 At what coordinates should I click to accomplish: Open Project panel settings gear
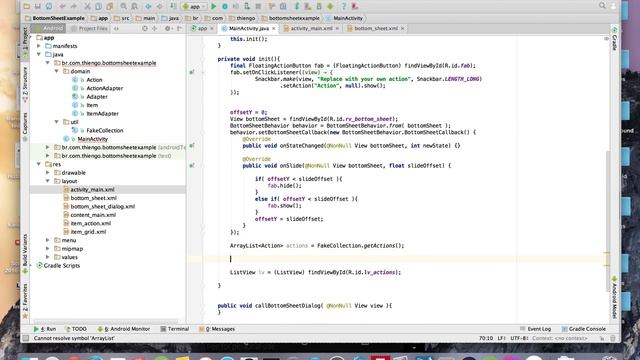pos(167,29)
